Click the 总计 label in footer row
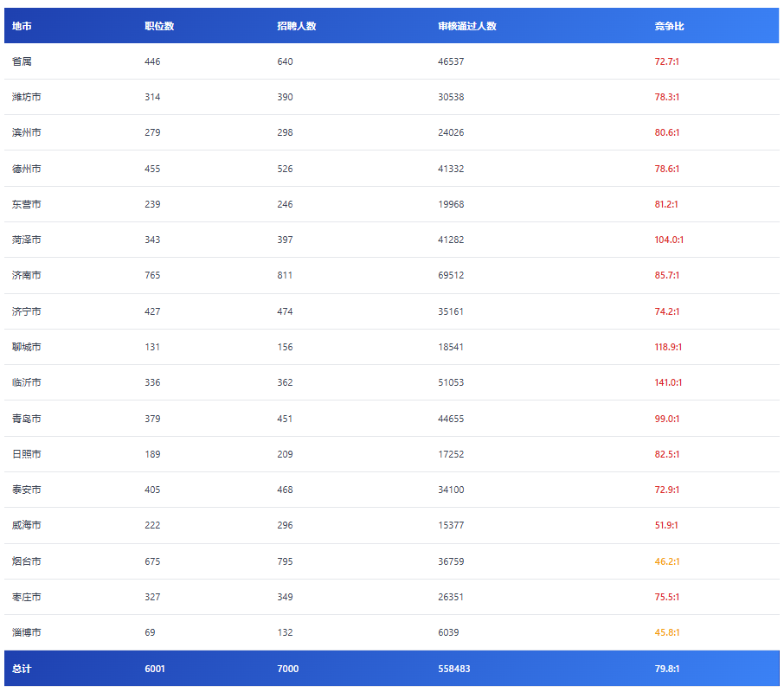The height and width of the screenshot is (692, 784). click(x=22, y=669)
